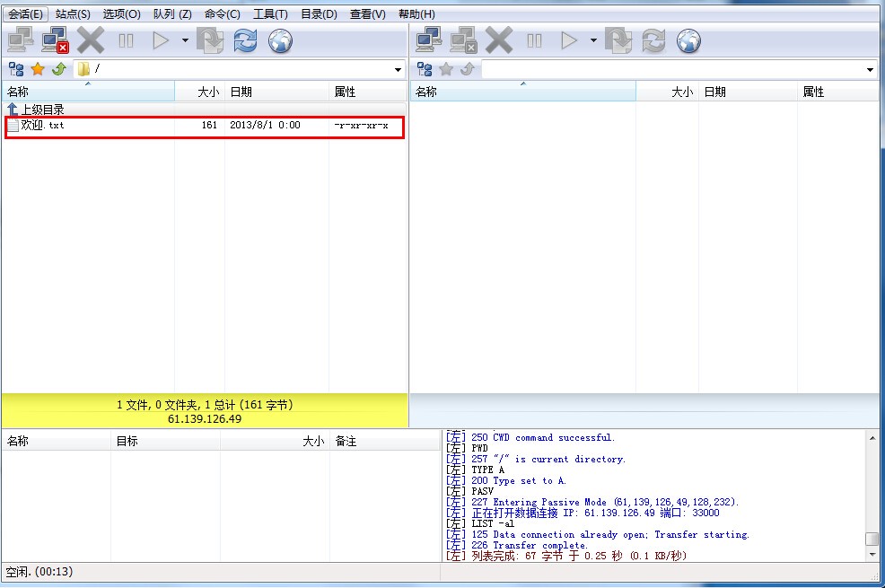The image size is (885, 588).
Task: Click the refresh icon in left pane toolbar
Action: (x=245, y=40)
